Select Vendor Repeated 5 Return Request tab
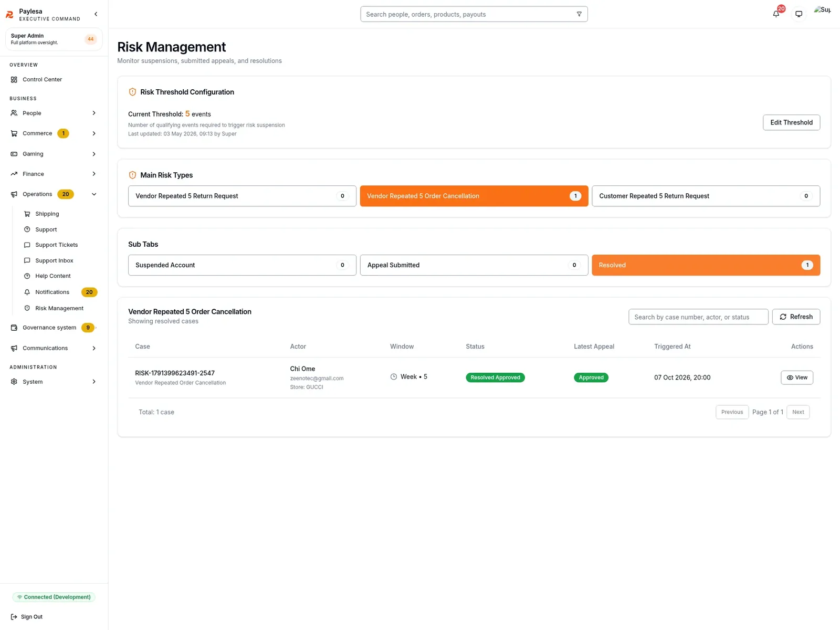 [242, 196]
